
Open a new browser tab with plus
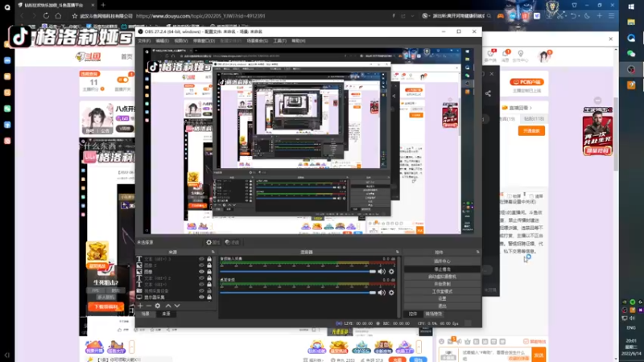pos(103,5)
